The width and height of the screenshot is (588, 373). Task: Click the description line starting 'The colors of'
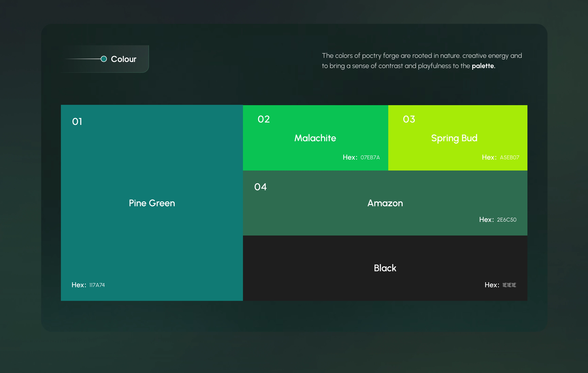[422, 56]
